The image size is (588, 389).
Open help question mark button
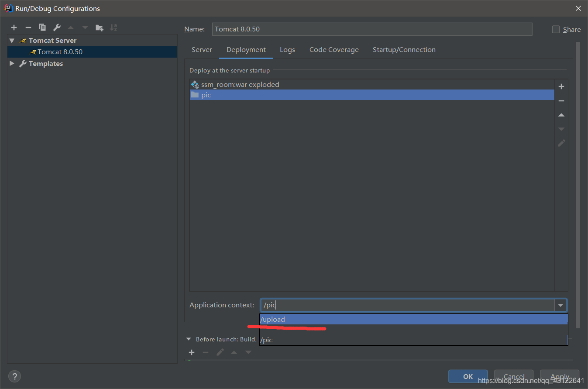pos(14,376)
